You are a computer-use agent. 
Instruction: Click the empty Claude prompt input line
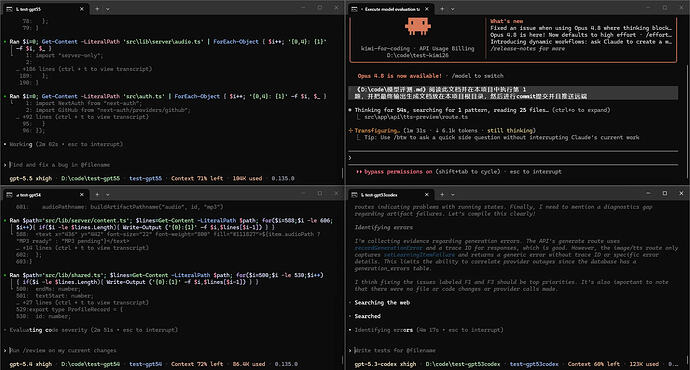pos(513,158)
